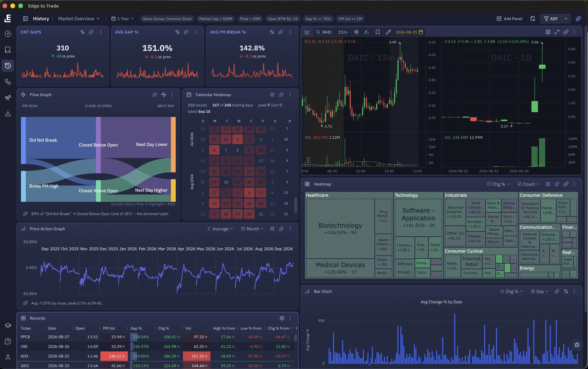Toggle the link icon on DAIC chart panel
Viewport: 588px width, 369px height.
566,32
